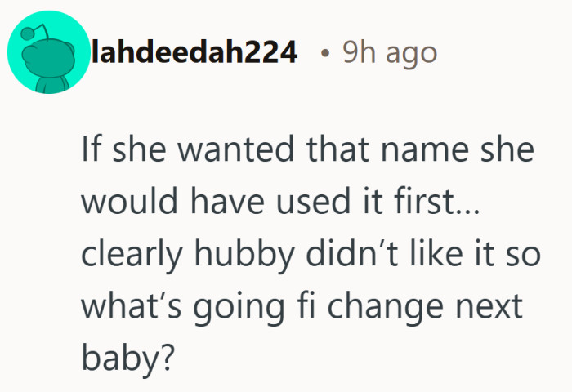Click the dot separator before the timestamp
The image size is (572, 392).
326,55
